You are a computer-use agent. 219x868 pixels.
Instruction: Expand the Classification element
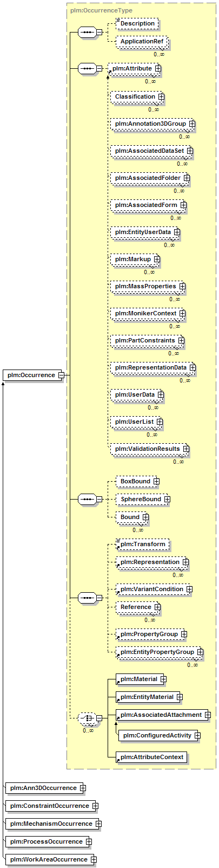point(161,97)
